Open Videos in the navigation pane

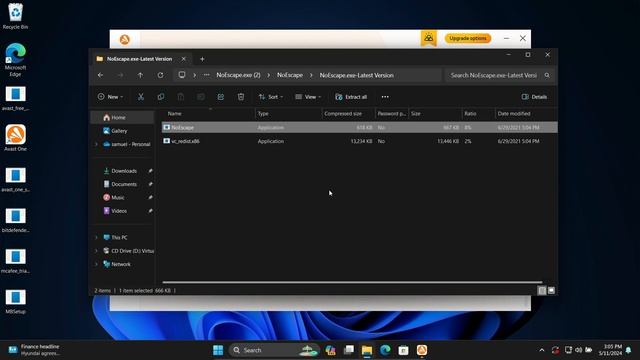(119, 211)
